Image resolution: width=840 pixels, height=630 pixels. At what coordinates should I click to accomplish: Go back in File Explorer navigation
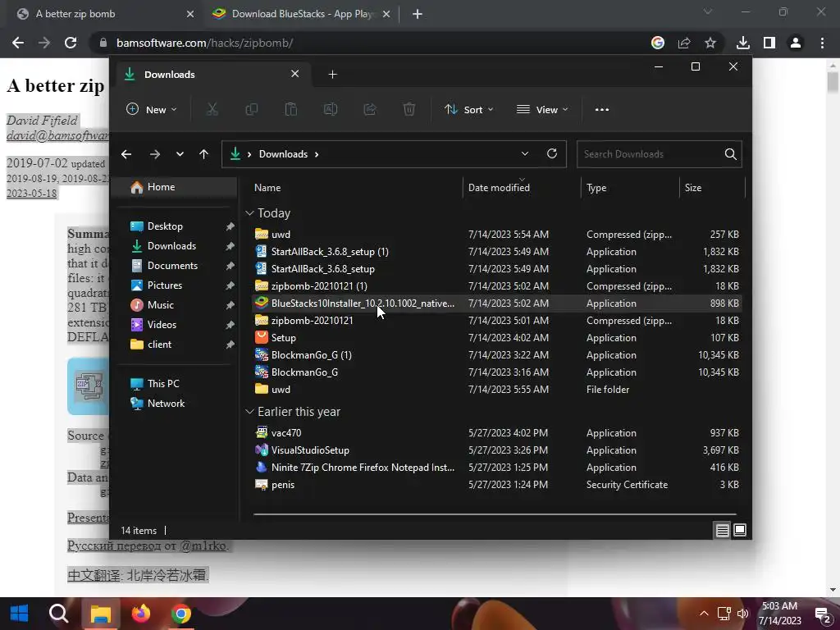click(126, 154)
